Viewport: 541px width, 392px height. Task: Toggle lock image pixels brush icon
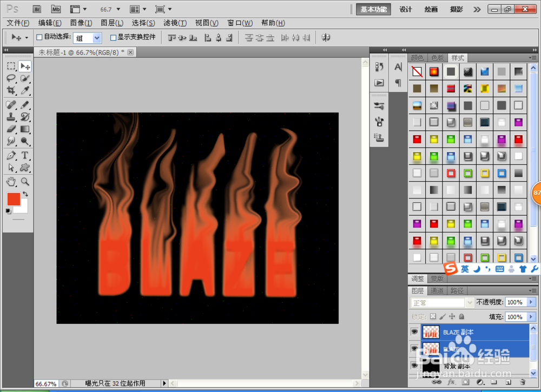point(443,316)
